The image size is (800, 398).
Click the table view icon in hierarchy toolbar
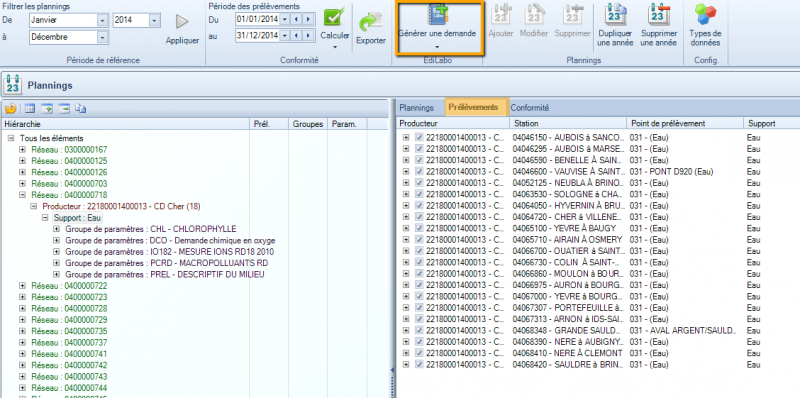30,108
